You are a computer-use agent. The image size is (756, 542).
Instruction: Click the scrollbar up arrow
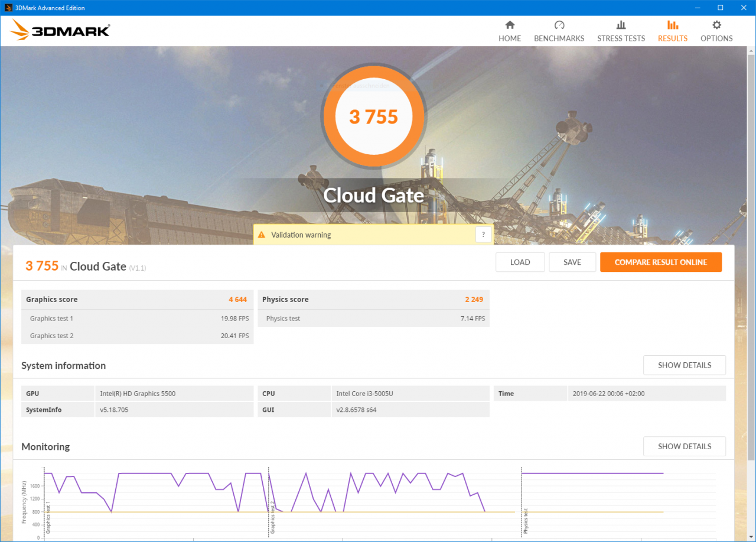tap(751, 51)
